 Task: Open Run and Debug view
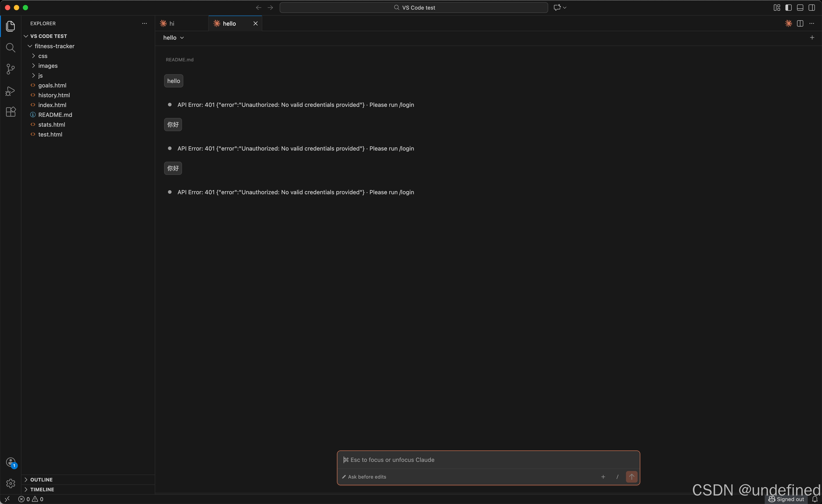pos(11,91)
